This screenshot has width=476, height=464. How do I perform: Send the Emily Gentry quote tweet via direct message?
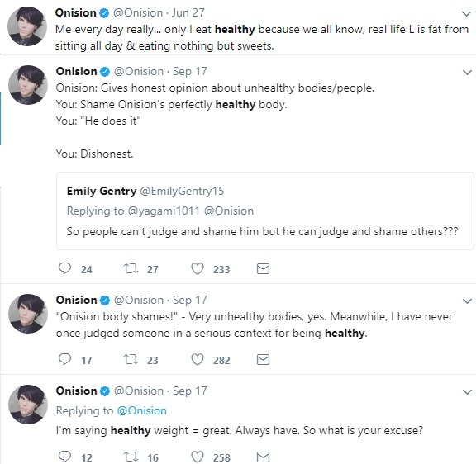(x=263, y=268)
